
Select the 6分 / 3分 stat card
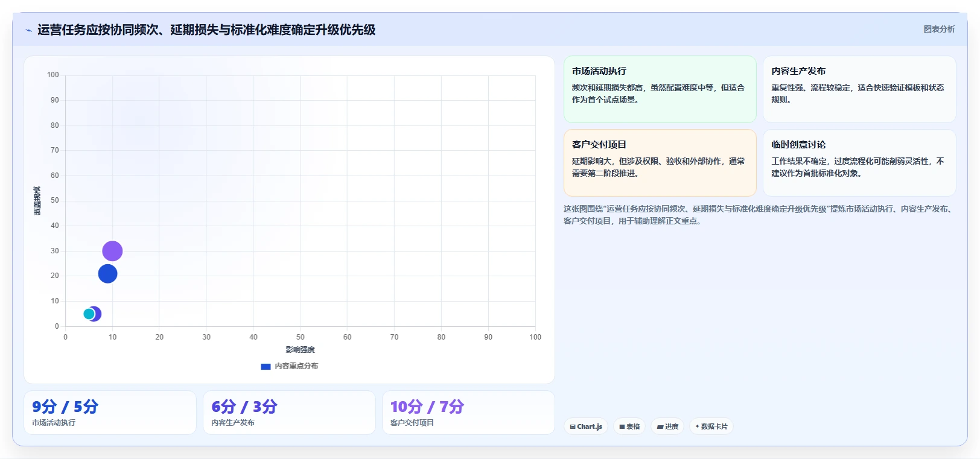click(289, 413)
